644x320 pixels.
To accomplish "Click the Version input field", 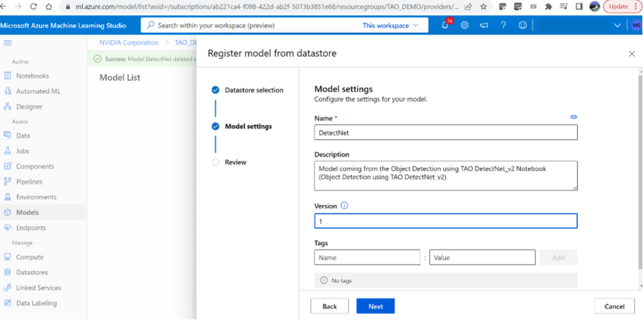I will (x=445, y=221).
